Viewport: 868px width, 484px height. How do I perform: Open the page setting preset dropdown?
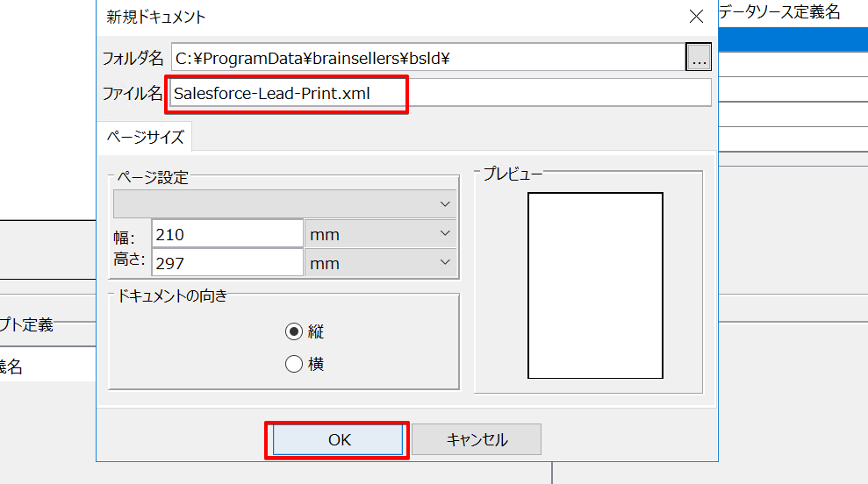(284, 204)
